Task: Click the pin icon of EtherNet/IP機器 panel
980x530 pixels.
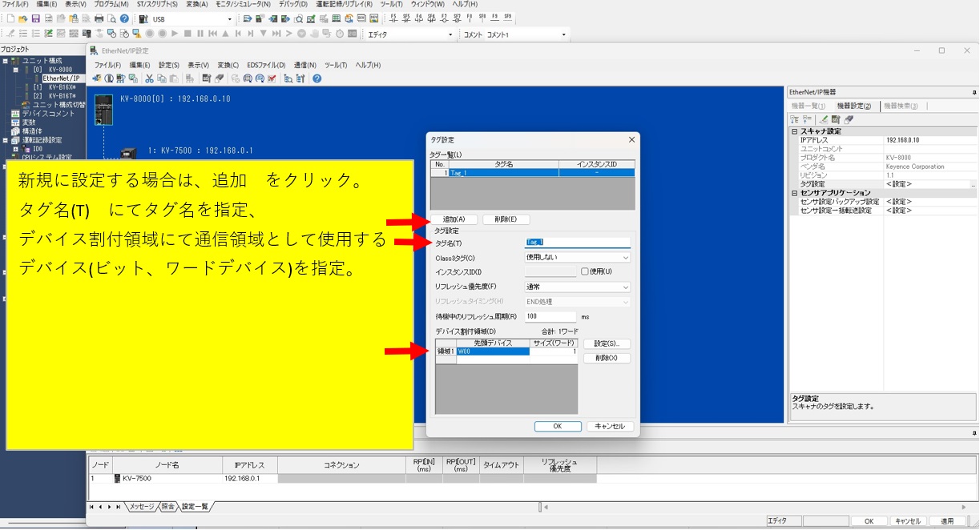Action: pos(974,92)
